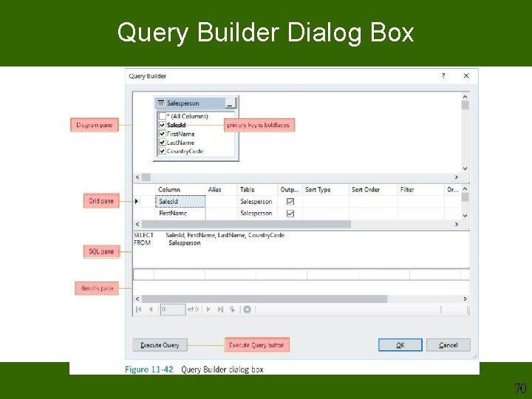Select the SalesId cell in grid pane
The image size is (532, 399).
(x=180, y=202)
